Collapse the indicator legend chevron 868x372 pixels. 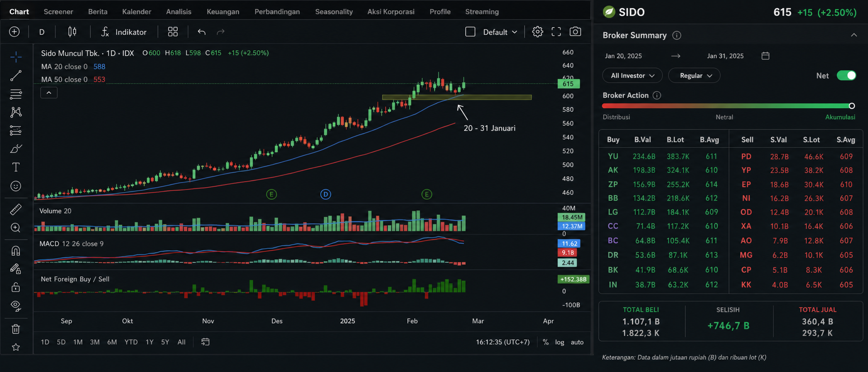coord(49,93)
